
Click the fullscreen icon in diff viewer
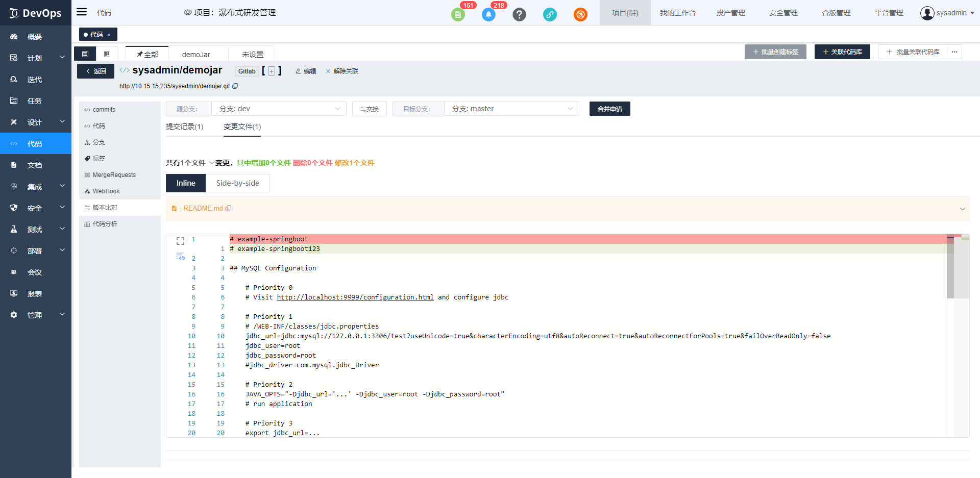(x=180, y=241)
